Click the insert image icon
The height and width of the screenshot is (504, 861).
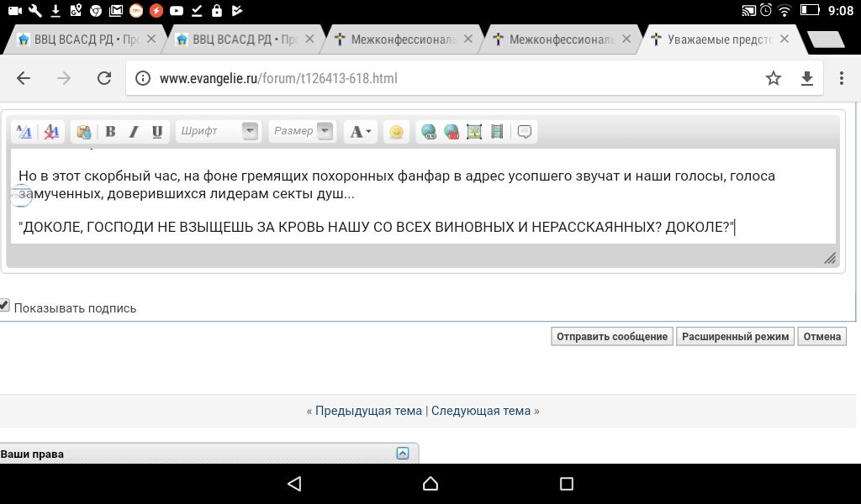click(474, 132)
